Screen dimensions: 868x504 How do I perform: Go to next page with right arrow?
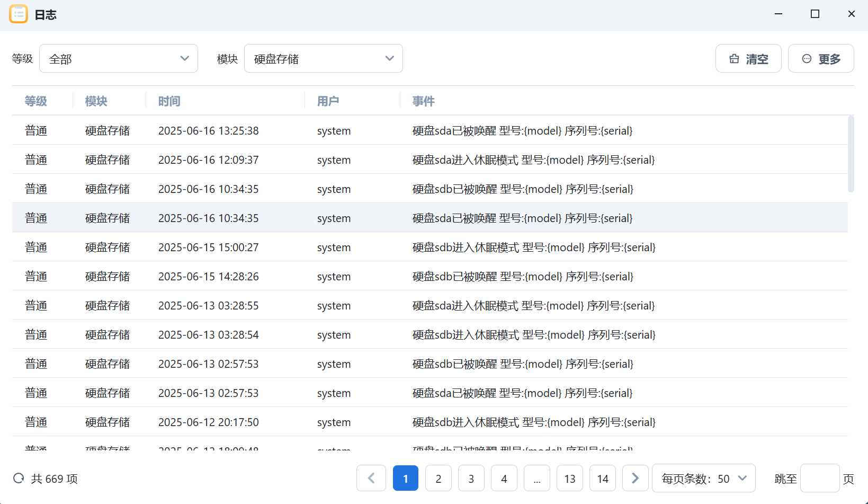click(635, 479)
